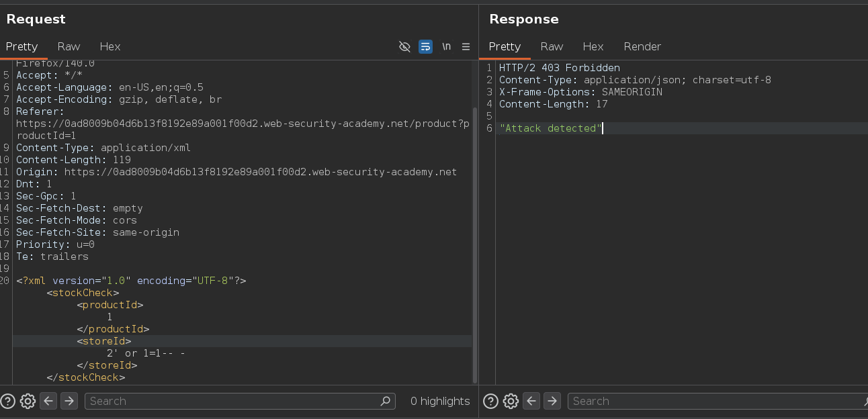Switch Request view to Raw tab
This screenshot has width=868, height=419.
(x=69, y=46)
